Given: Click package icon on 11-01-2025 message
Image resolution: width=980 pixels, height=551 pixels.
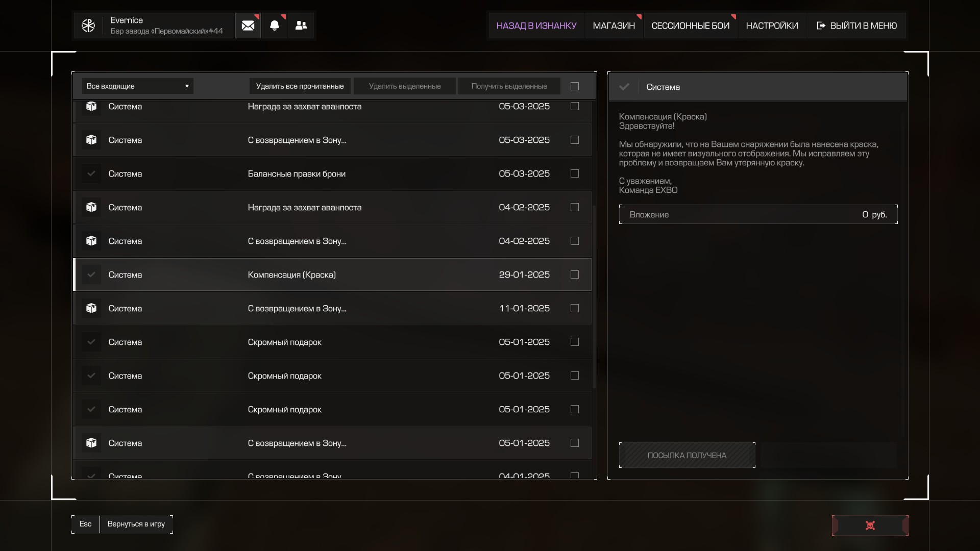Looking at the screenshot, I should tap(91, 308).
